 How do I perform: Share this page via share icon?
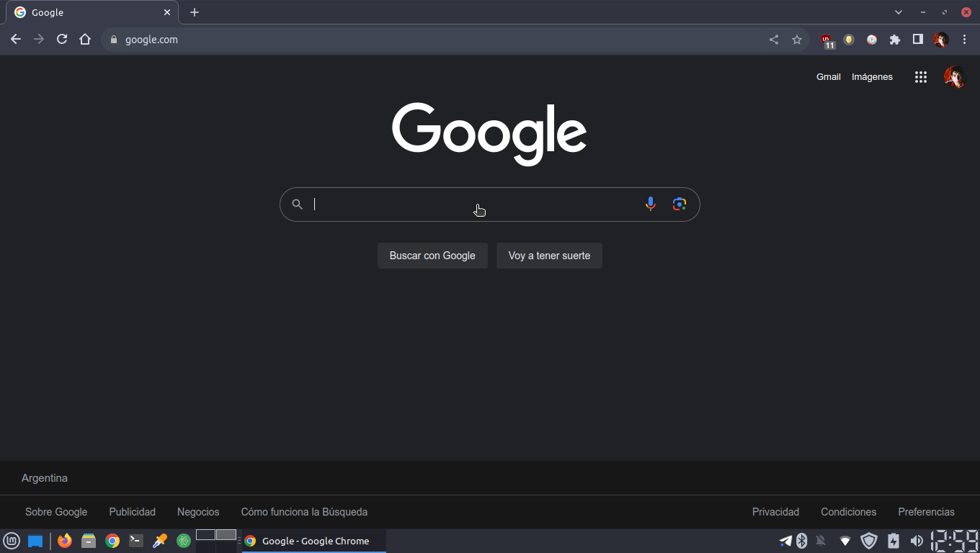point(774,40)
